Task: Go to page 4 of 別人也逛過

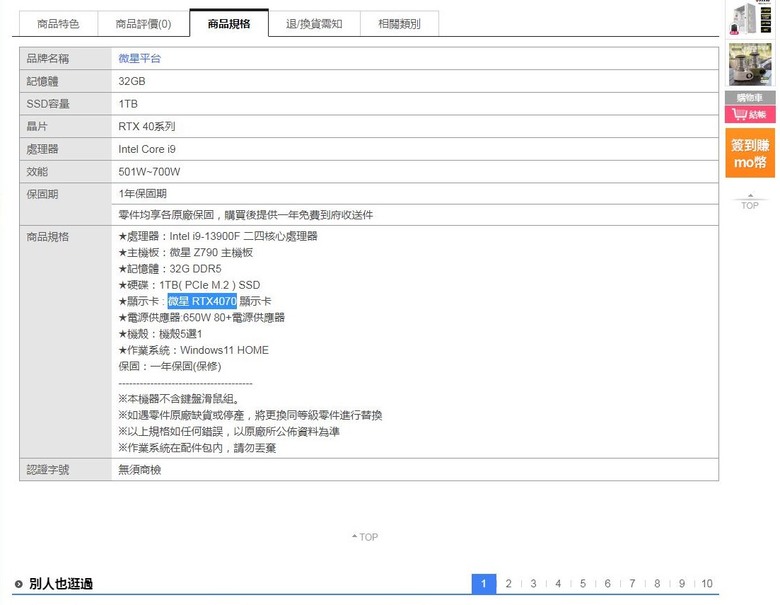Action: coord(558,584)
